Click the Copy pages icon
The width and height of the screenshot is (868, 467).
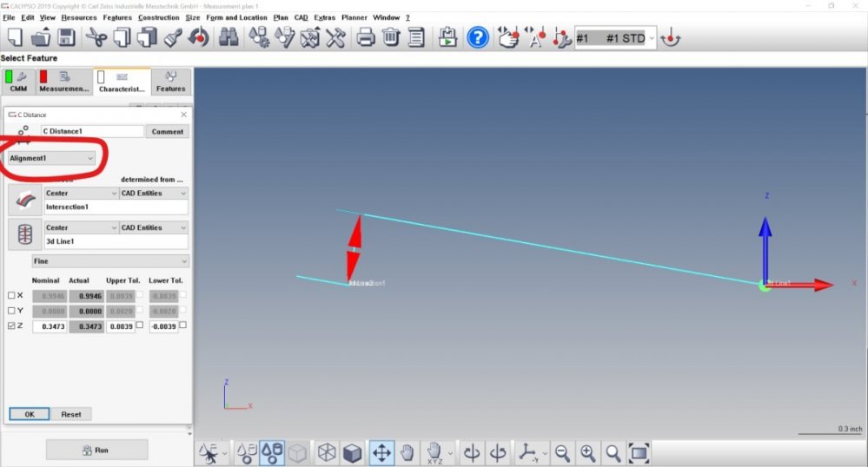[x=122, y=37]
